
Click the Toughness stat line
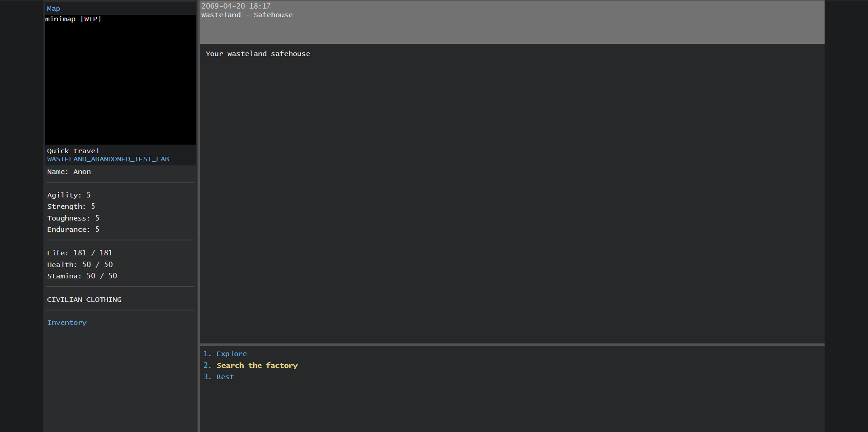pos(73,218)
